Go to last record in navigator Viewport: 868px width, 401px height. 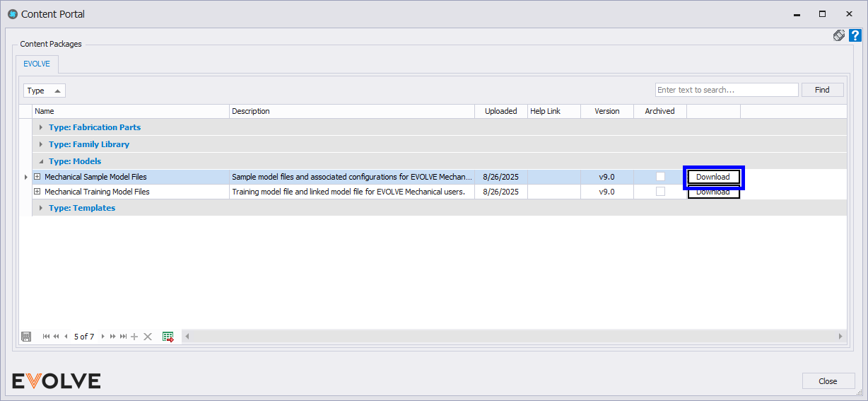(x=123, y=337)
